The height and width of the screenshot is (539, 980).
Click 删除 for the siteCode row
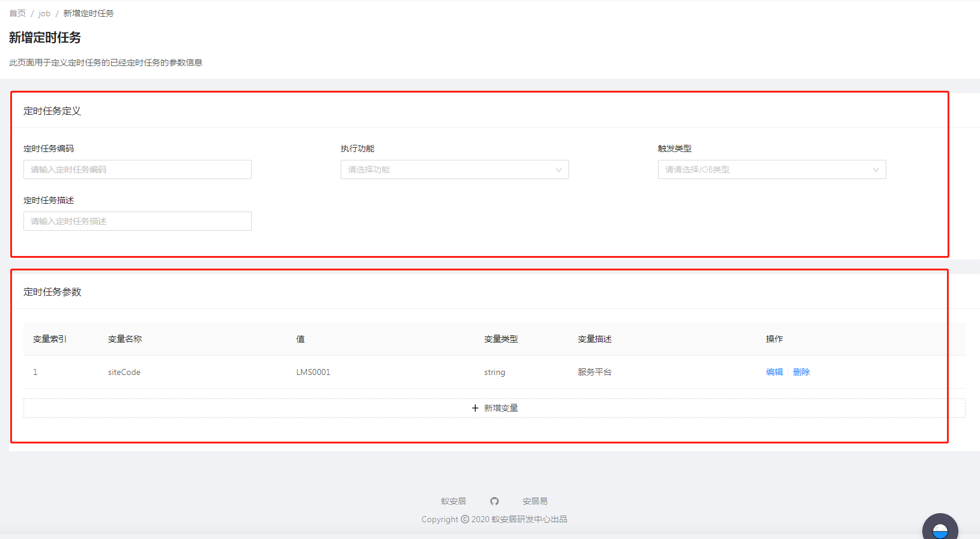[x=802, y=372]
